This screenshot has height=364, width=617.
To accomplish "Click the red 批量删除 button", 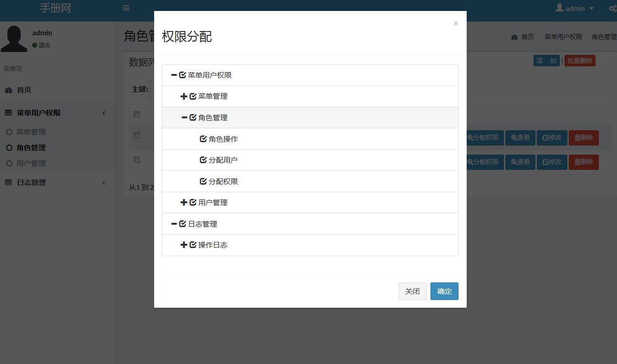I will [x=579, y=61].
